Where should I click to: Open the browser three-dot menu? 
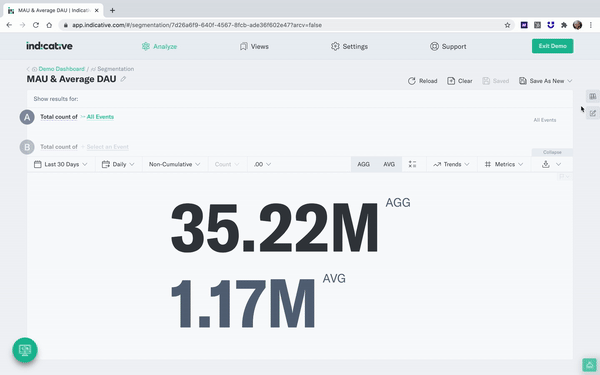591,25
